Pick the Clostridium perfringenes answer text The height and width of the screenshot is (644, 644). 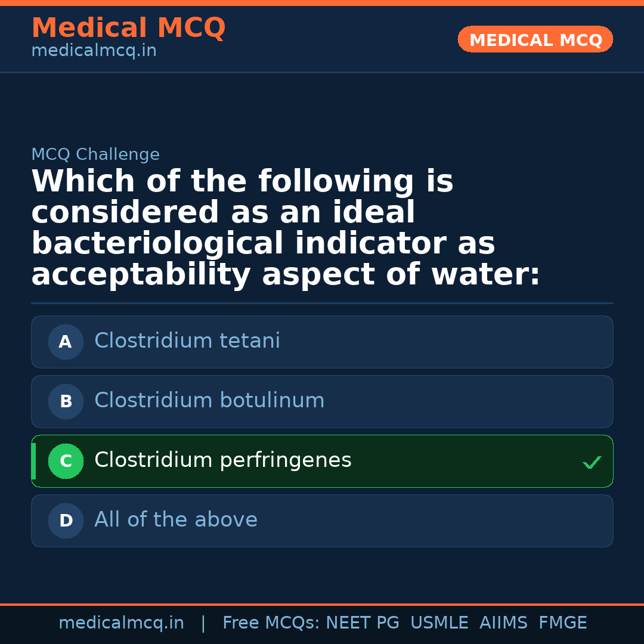[223, 460]
